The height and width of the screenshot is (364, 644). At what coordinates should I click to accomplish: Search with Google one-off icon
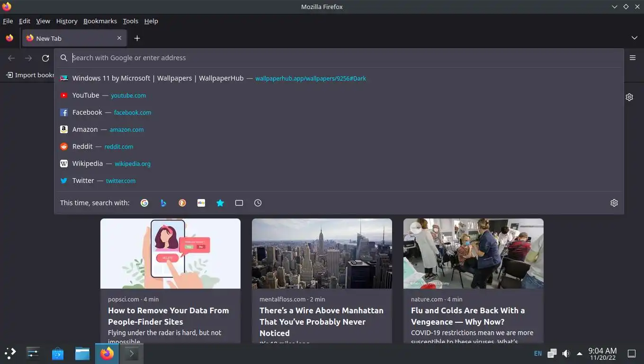coord(144,203)
